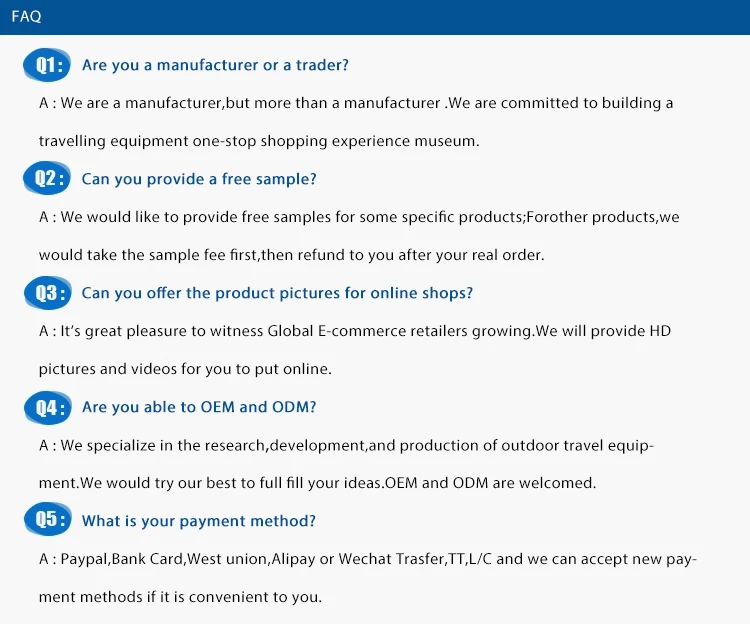The image size is (750, 624).
Task: Select the answer line listing Paypal and Bank Card
Action: tap(367, 559)
